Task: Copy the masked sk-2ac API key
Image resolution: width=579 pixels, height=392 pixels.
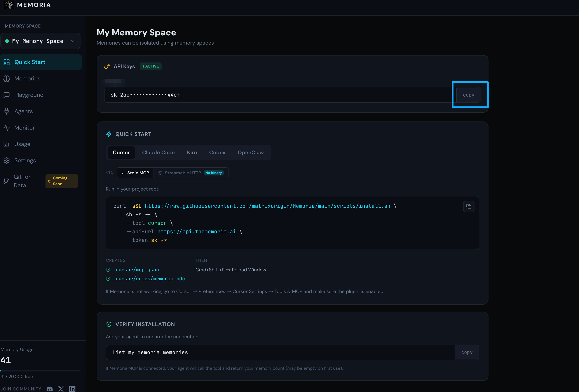Action: 469,95
